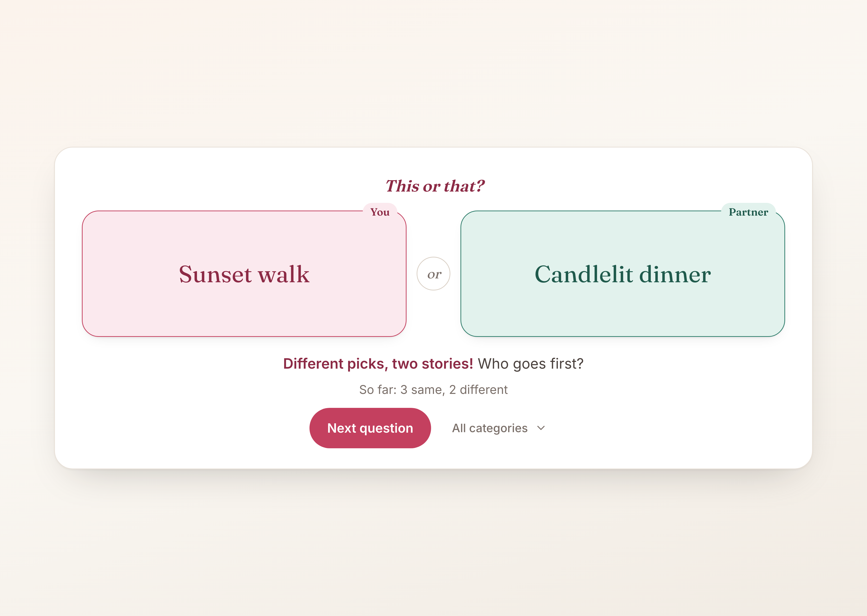Select the Candlelit dinner card
This screenshot has width=867, height=616.
click(x=623, y=274)
